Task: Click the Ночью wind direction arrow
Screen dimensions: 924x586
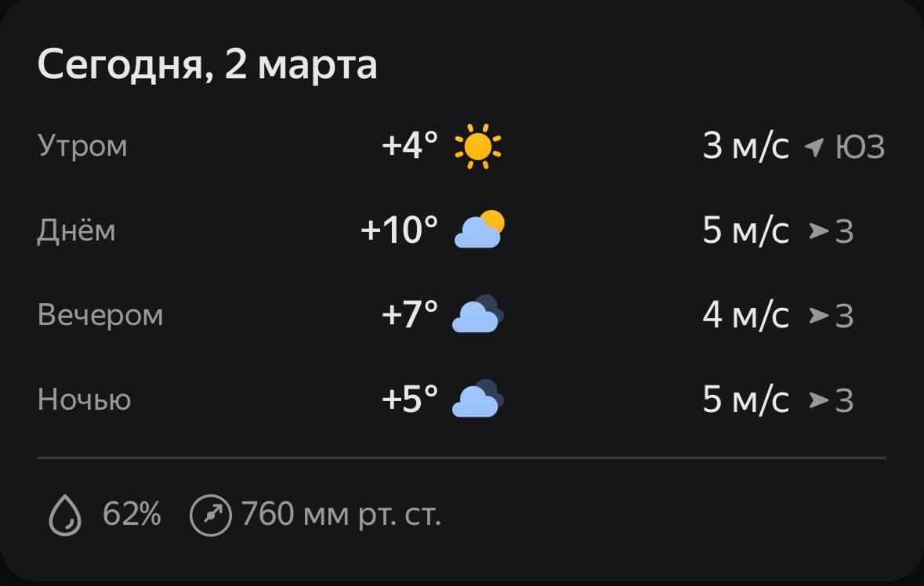Action: 819,400
